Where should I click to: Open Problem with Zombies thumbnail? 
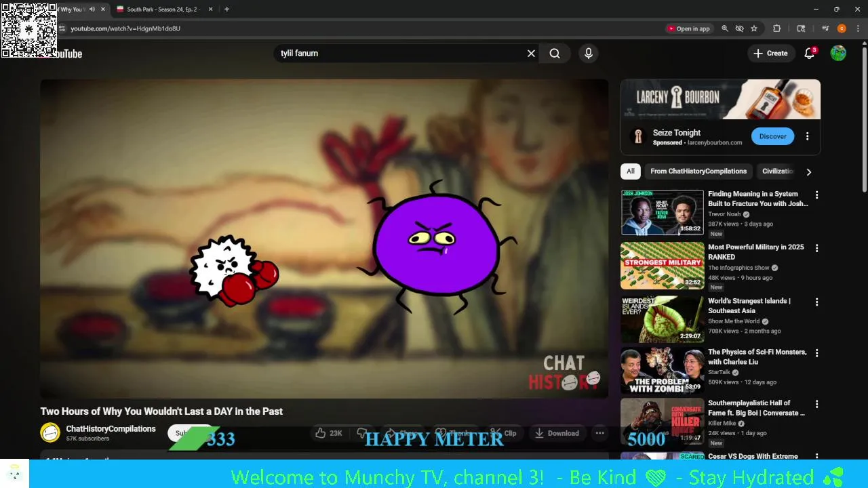click(x=663, y=371)
